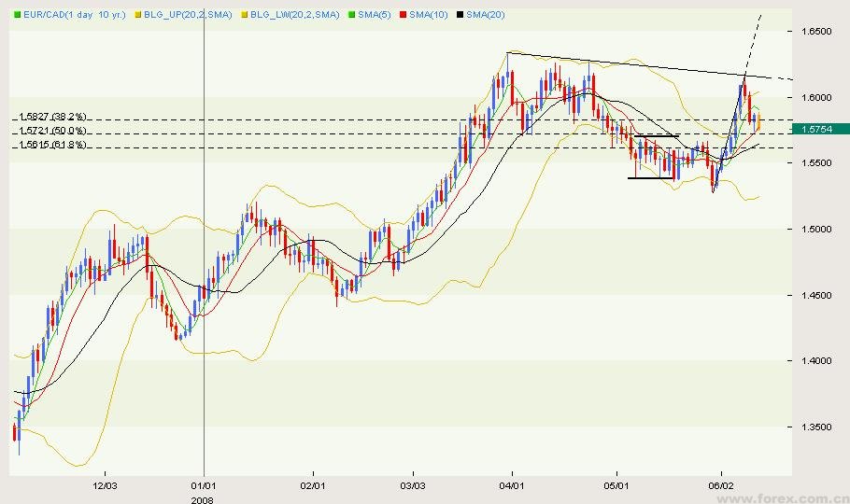
Task: Click the 1.6500 price axis label
Action: click(815, 32)
